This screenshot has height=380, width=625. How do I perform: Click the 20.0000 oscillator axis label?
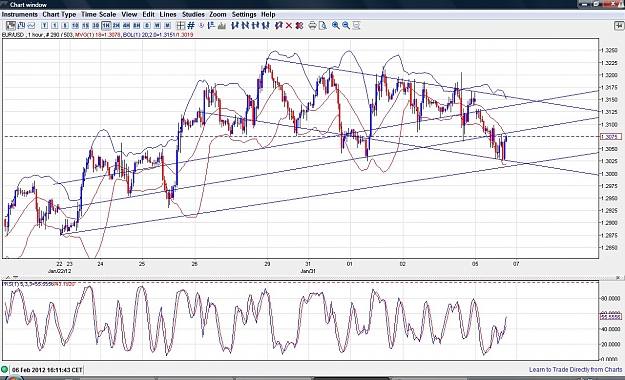610,344
